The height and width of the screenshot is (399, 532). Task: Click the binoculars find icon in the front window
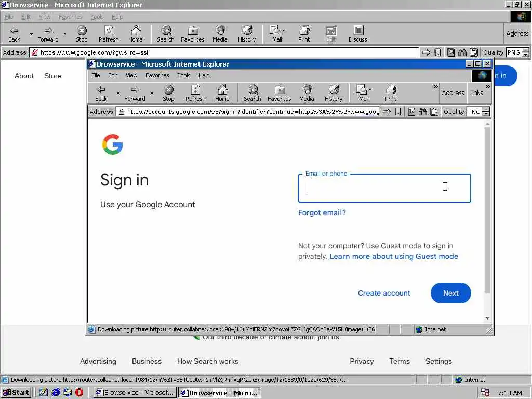click(423, 112)
